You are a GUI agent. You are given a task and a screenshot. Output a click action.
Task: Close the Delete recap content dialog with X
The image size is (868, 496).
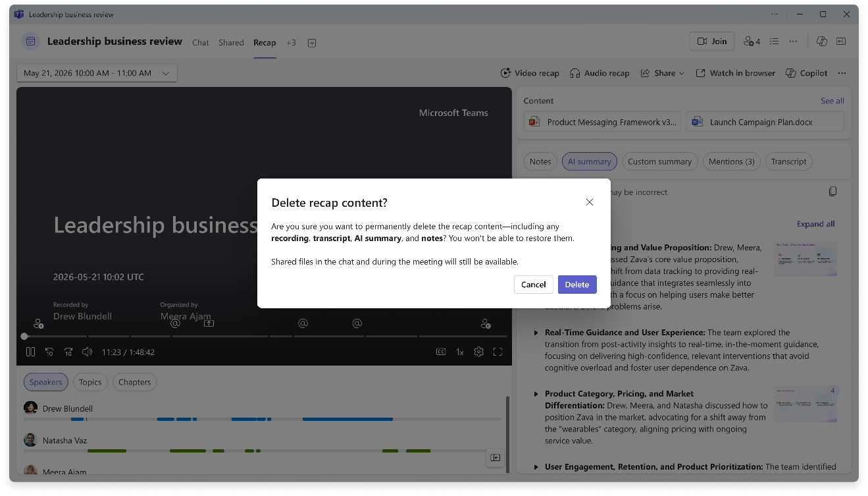pyautogui.click(x=590, y=202)
